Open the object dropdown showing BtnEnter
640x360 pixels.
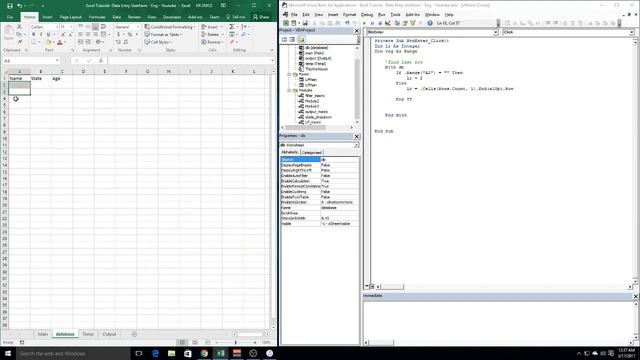495,32
